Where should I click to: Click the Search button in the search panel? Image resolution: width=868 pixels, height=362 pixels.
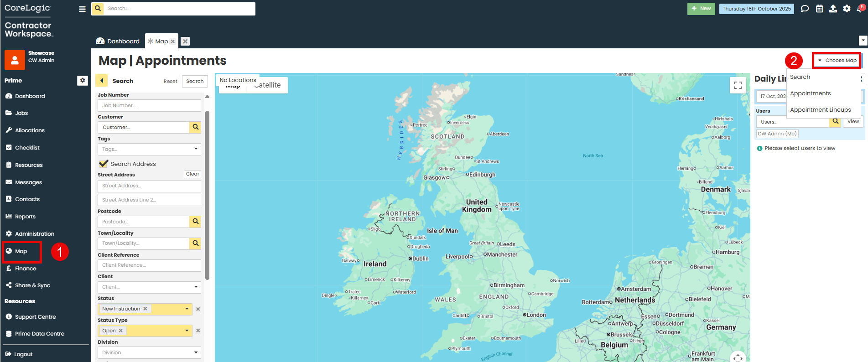(195, 81)
